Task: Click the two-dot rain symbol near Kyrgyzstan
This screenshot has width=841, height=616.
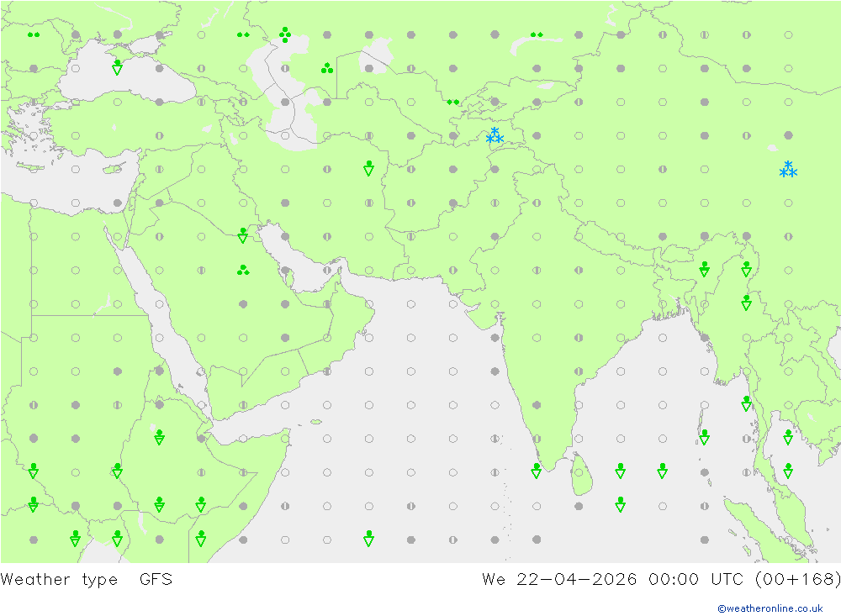Action: pyautogui.click(x=453, y=102)
